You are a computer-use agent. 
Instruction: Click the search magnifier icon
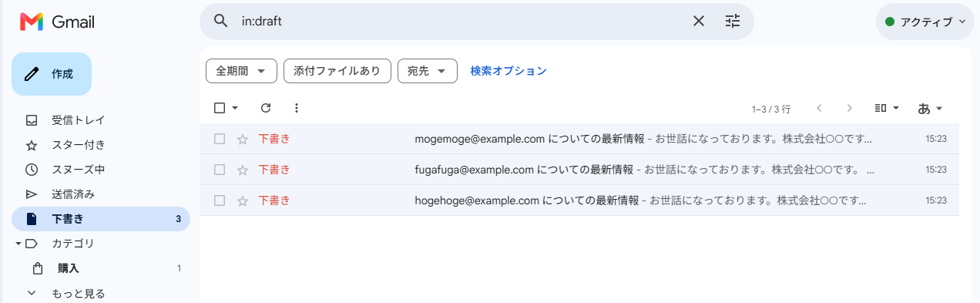[220, 21]
